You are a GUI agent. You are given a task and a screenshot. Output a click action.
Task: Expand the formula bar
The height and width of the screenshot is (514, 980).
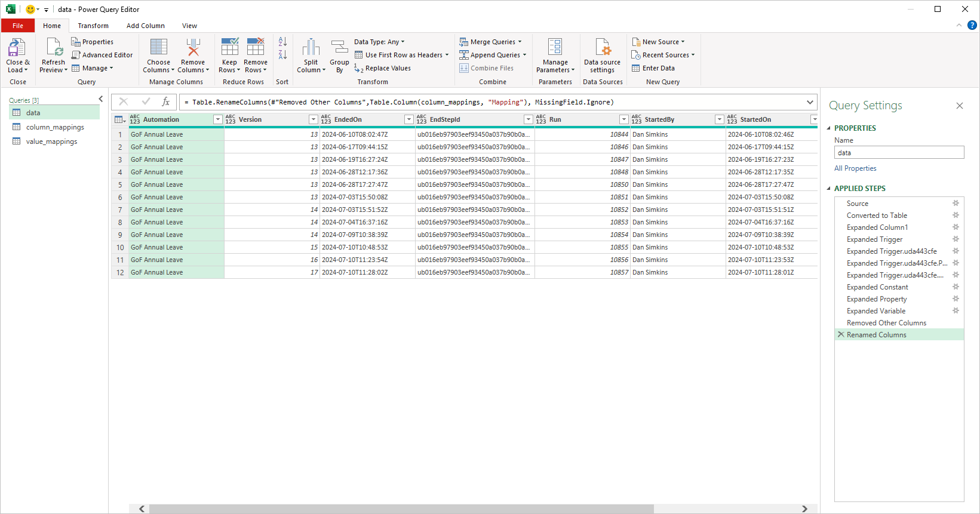coord(810,102)
